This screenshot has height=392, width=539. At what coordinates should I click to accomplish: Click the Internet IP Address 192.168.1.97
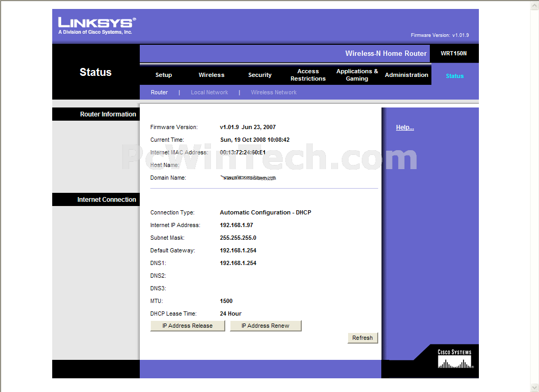point(236,225)
